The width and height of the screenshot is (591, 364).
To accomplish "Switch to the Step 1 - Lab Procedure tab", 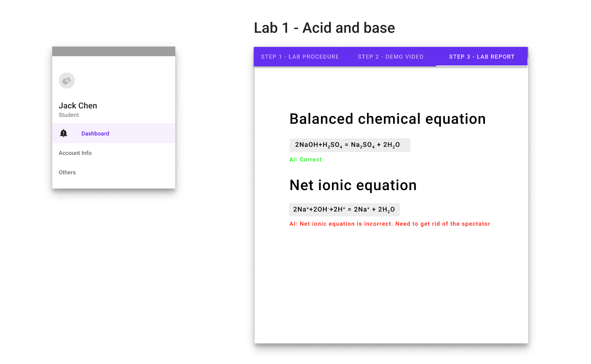I will tap(300, 57).
